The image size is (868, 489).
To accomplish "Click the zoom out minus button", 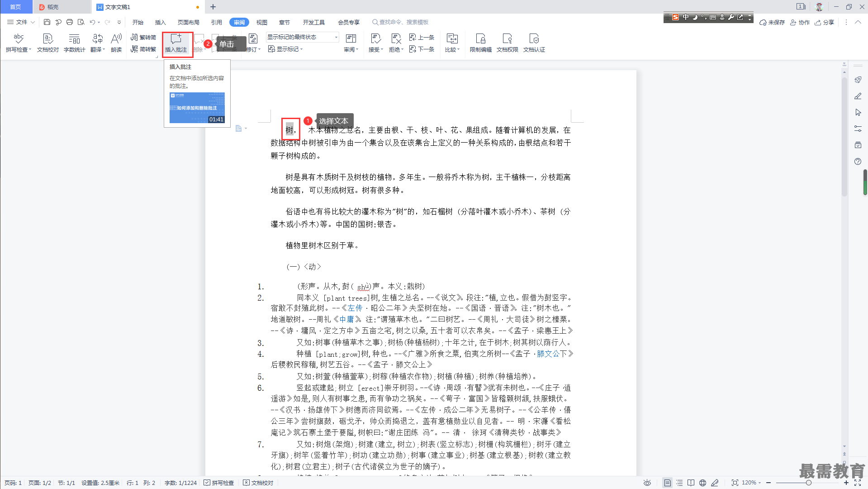I will pos(768,483).
